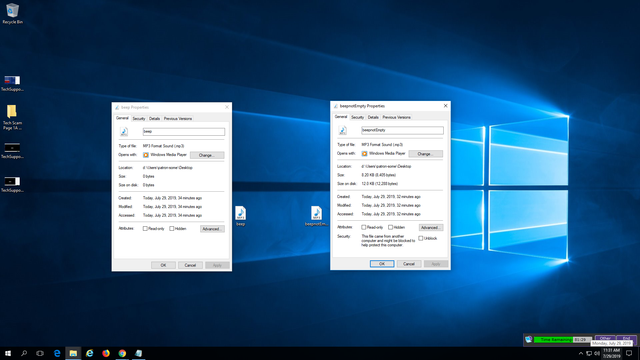Image resolution: width=640 pixels, height=360 pixels.
Task: Tick Hidden in the beep Properties window
Action: [x=171, y=229]
